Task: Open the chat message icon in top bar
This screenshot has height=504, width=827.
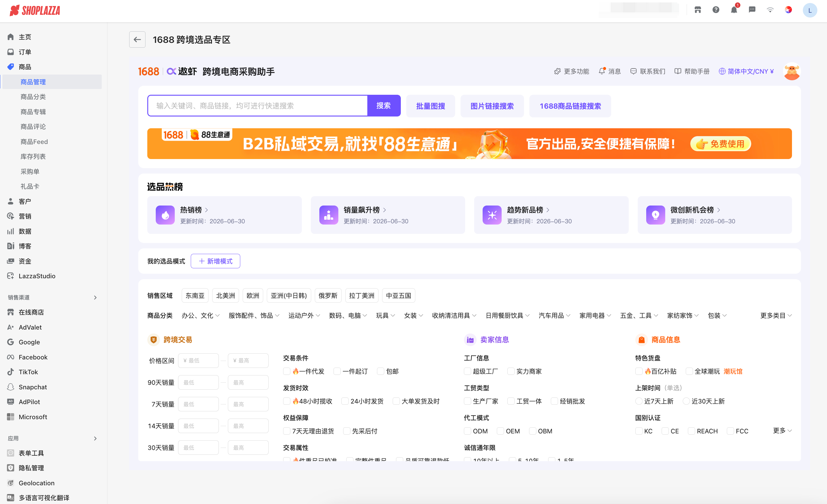Action: coord(752,10)
